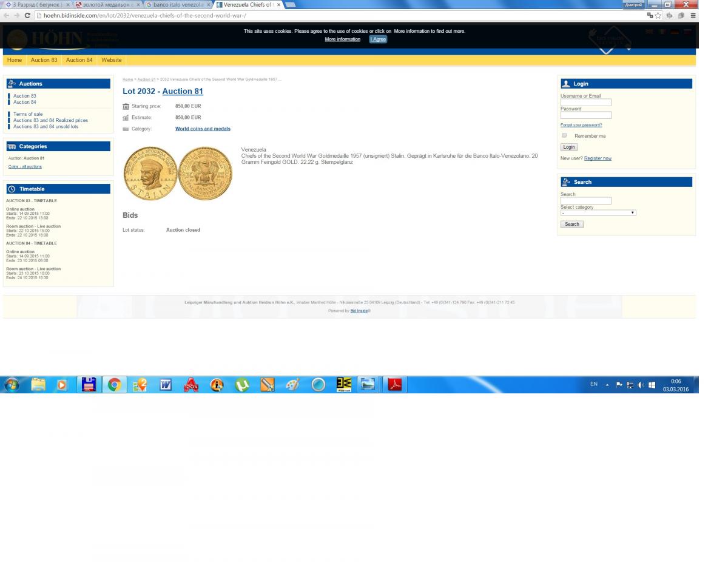Open Adobe Reader from the taskbar
728x562 pixels.
[x=395, y=384]
